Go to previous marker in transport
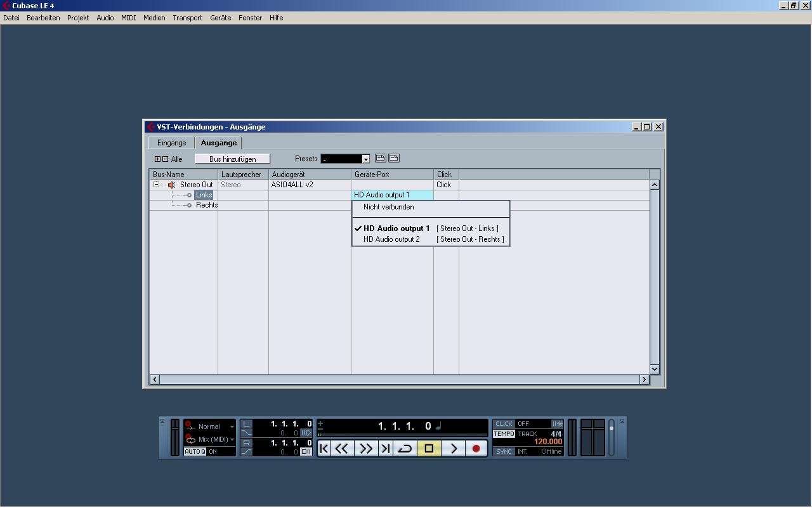812x509 pixels. click(x=324, y=449)
